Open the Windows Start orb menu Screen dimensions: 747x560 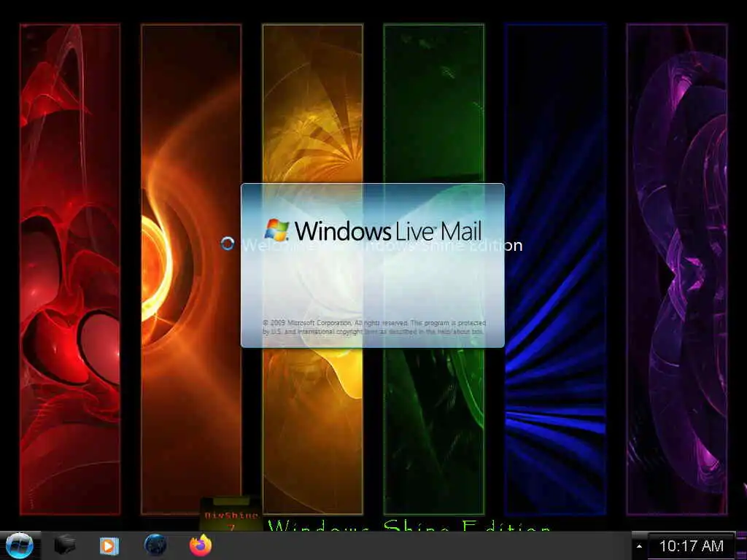(x=20, y=545)
